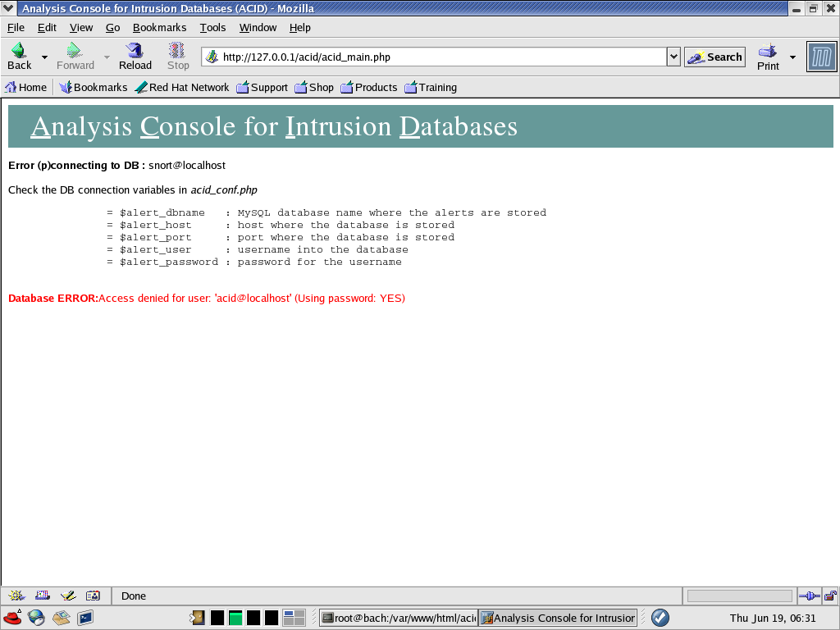Open the Red Hat main menu
The width and height of the screenshot is (840, 630).
(x=12, y=618)
